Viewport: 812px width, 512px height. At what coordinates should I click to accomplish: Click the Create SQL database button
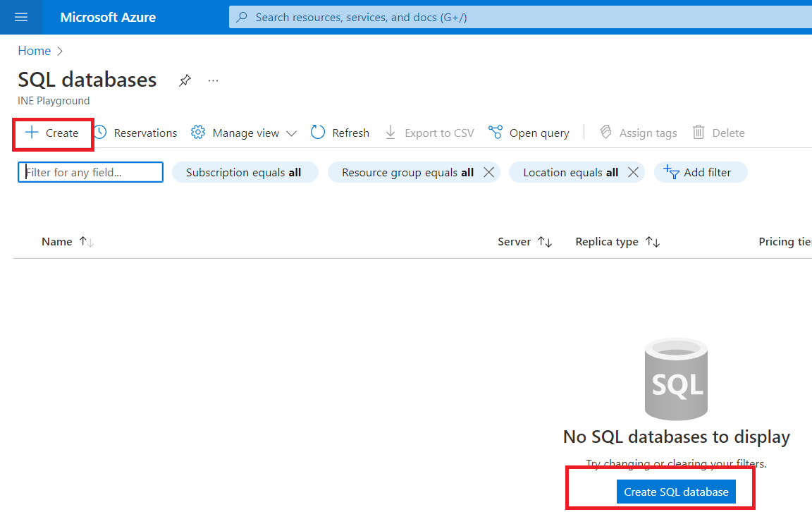point(676,492)
